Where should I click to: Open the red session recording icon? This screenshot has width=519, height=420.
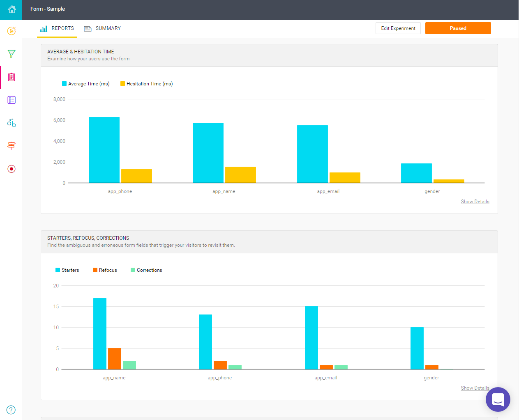click(x=12, y=169)
